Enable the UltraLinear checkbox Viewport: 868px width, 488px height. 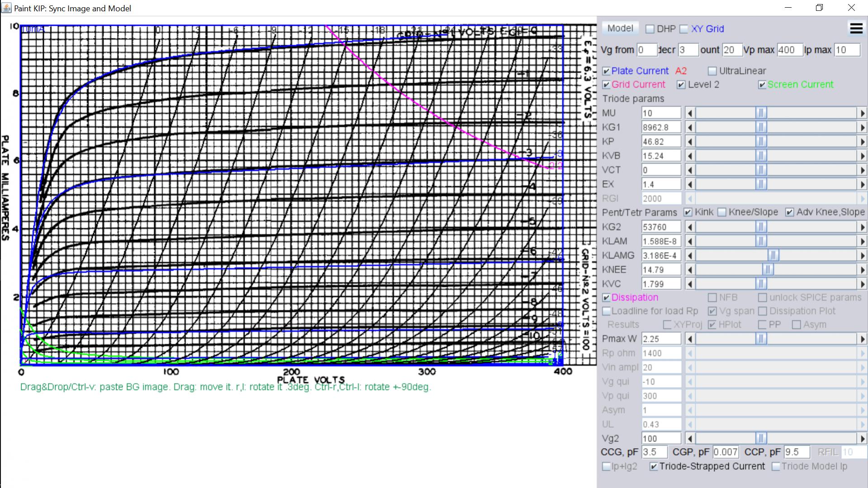coord(712,71)
